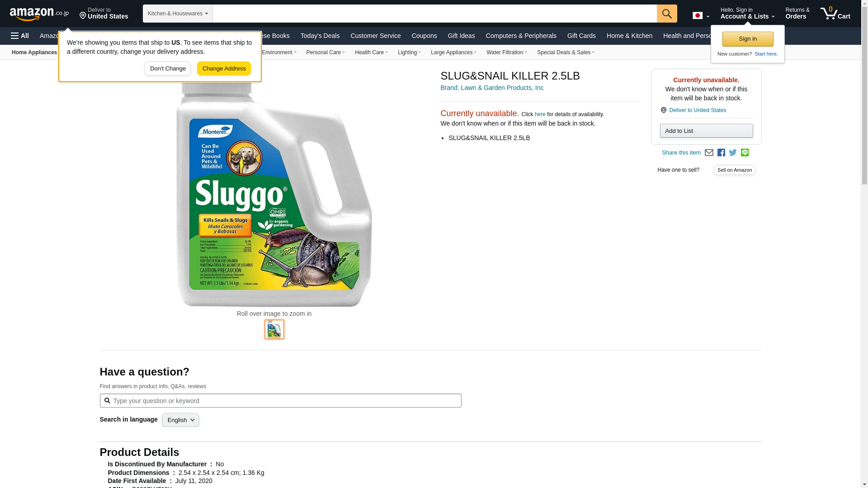Share this item via email icon
This screenshot has height=488, width=868.
tap(709, 153)
